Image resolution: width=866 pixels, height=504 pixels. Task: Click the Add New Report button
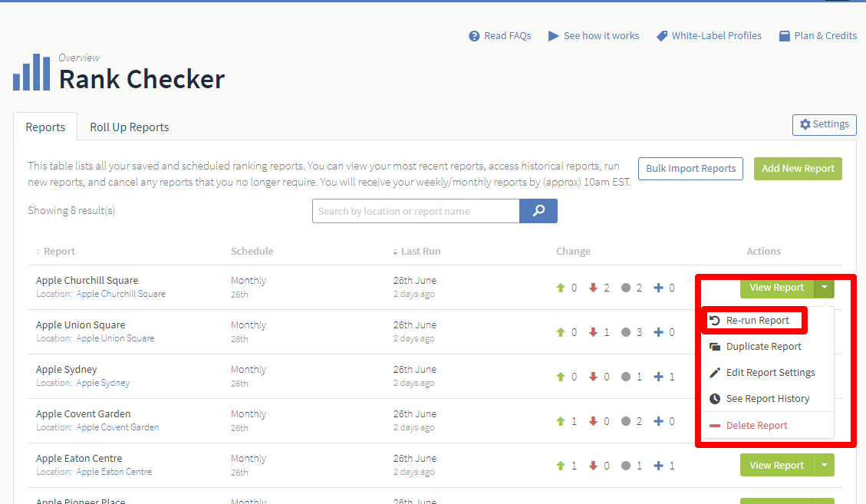[798, 169]
